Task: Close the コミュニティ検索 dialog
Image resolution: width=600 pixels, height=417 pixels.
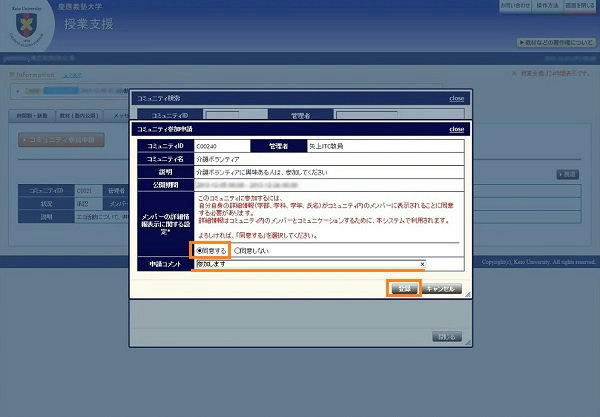Action: (456, 99)
